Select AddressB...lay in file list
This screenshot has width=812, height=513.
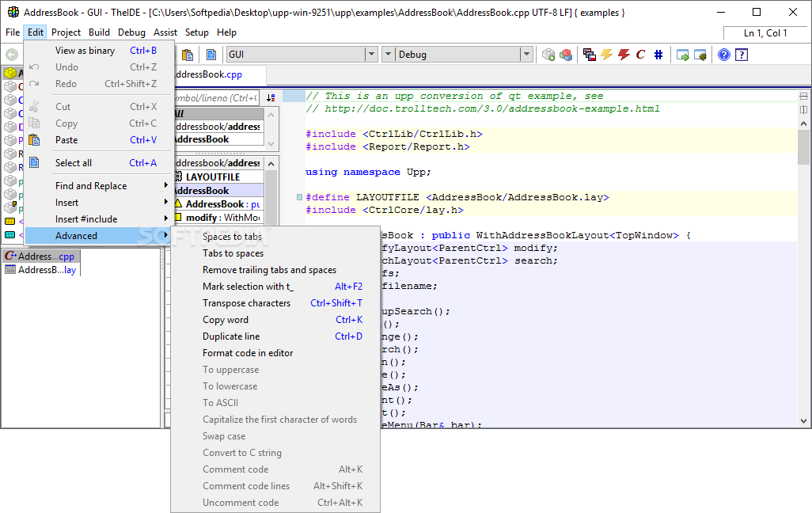point(41,269)
